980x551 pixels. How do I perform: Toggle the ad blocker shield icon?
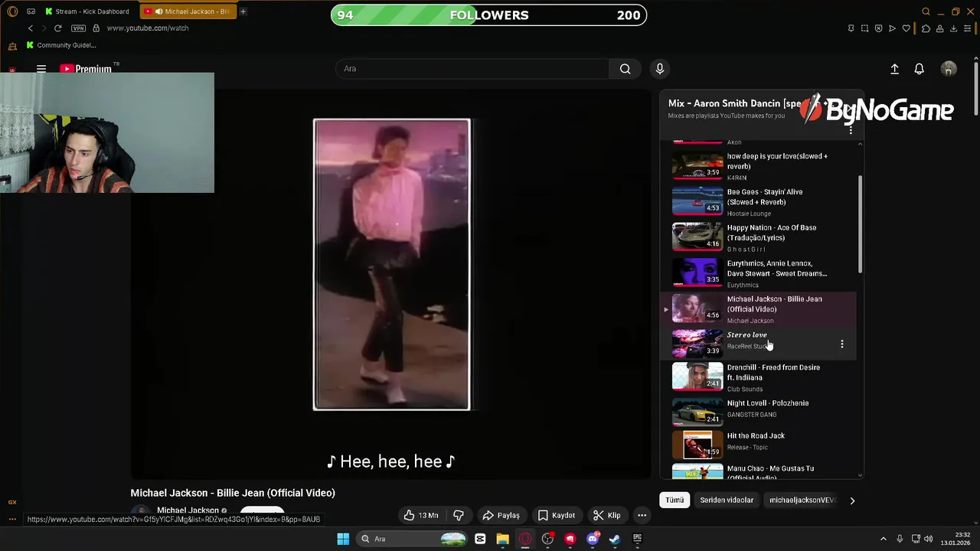879,28
